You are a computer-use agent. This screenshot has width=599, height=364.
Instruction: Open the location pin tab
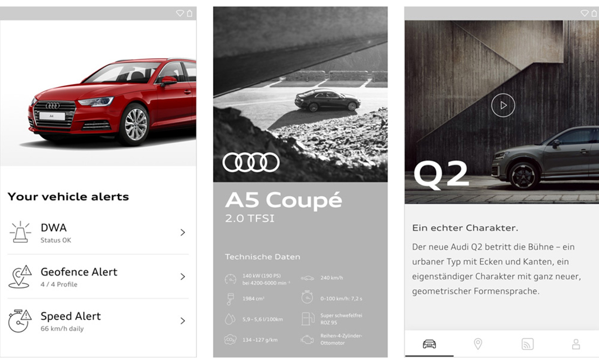(478, 344)
